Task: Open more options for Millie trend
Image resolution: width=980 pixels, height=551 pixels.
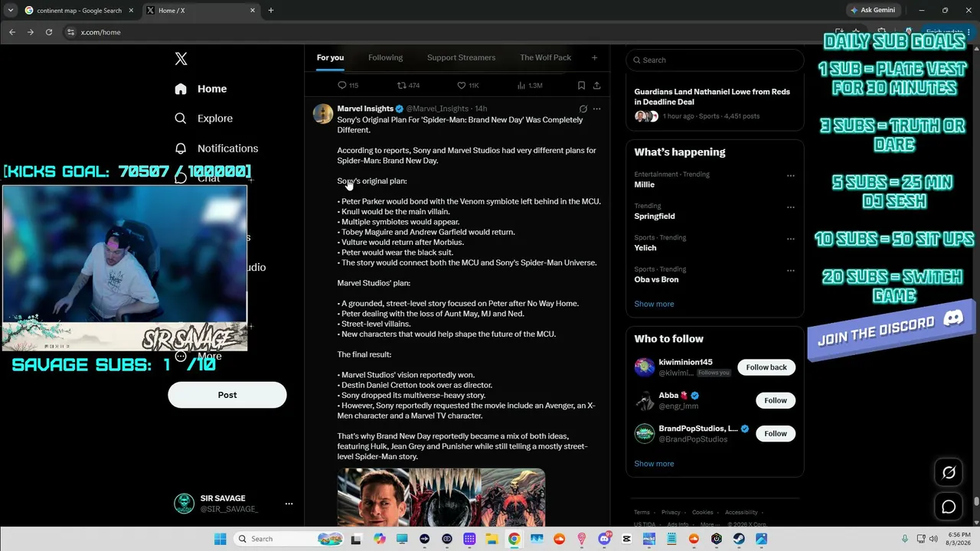Action: pos(791,175)
